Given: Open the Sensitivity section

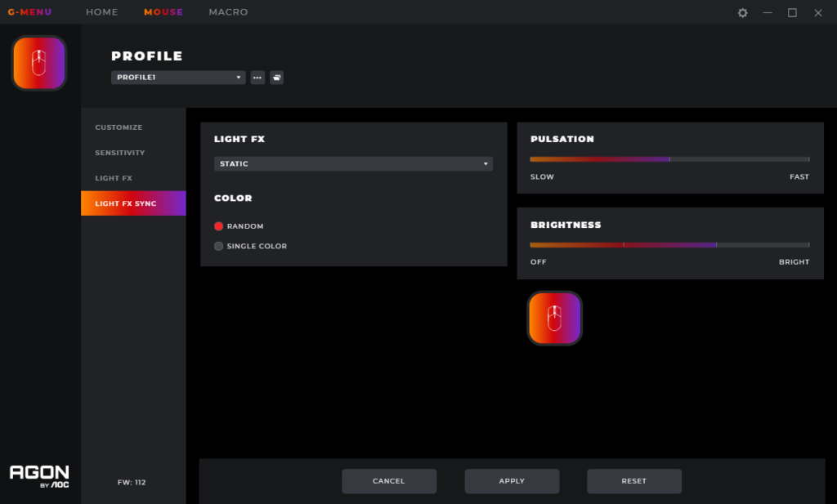Looking at the screenshot, I should click(119, 153).
